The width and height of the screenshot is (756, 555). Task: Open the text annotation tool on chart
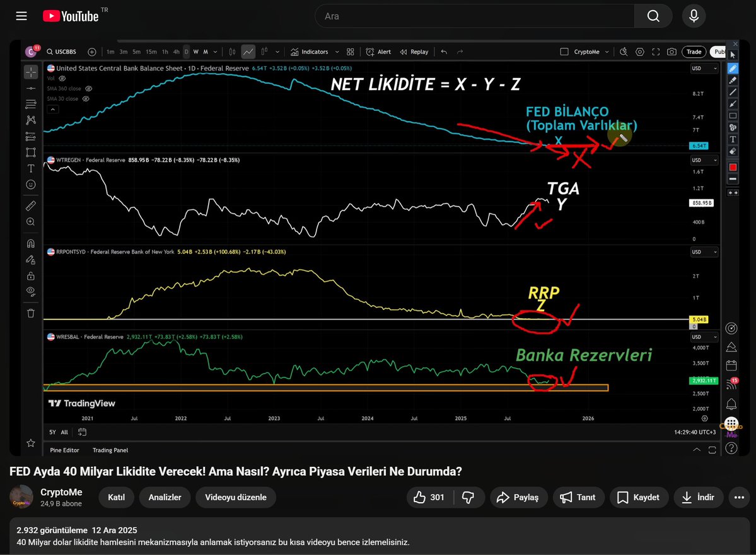(x=30, y=168)
